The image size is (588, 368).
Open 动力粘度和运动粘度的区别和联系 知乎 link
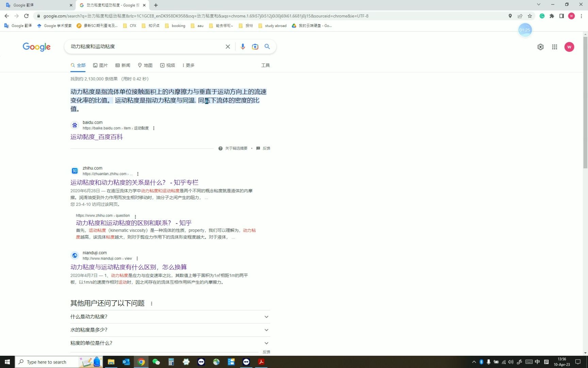point(134,223)
